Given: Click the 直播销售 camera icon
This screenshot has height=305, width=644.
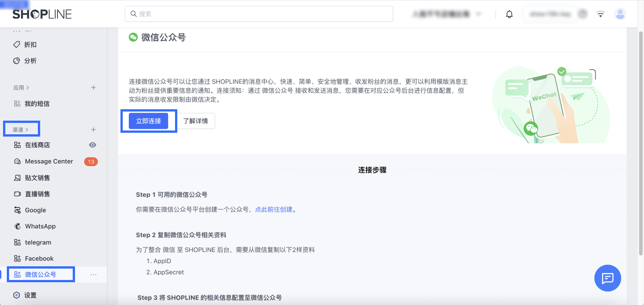Looking at the screenshot, I should pyautogui.click(x=17, y=194).
